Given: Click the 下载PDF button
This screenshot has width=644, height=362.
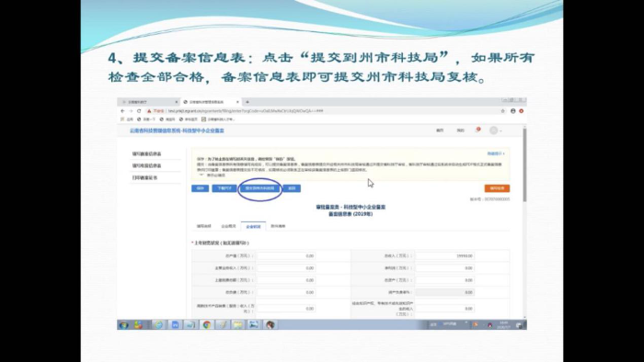Looking at the screenshot, I should click(x=224, y=188).
